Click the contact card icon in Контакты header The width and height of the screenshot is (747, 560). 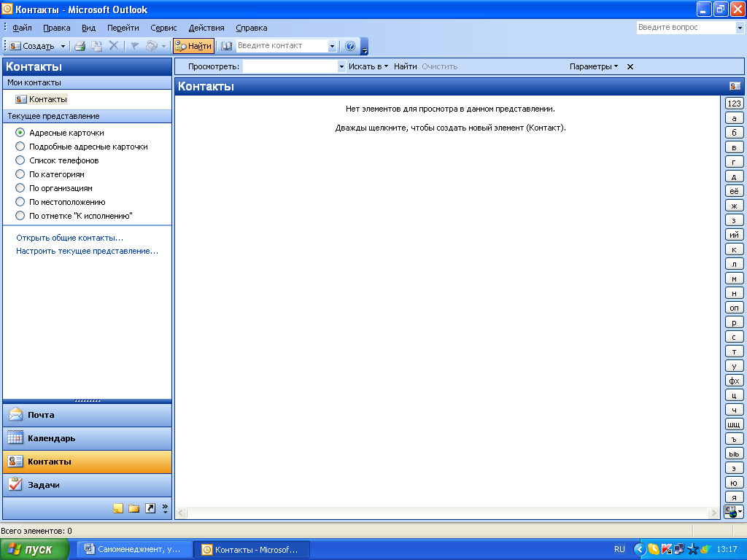pos(735,86)
